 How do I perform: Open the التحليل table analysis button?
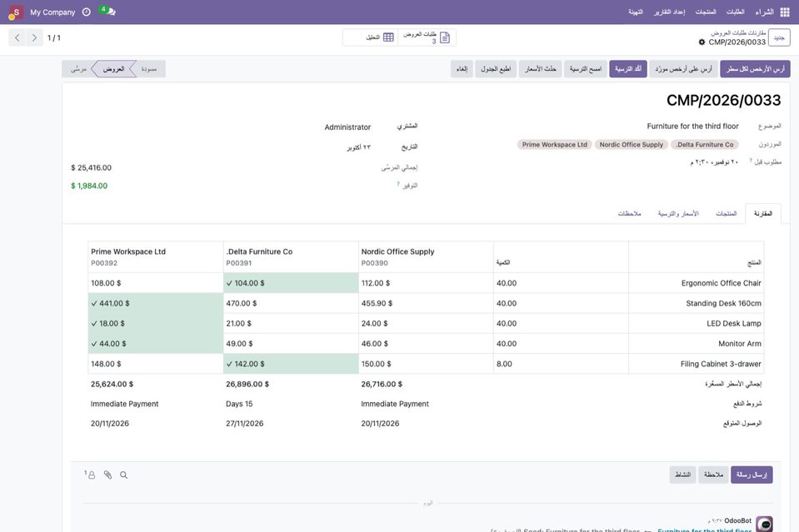point(371,37)
